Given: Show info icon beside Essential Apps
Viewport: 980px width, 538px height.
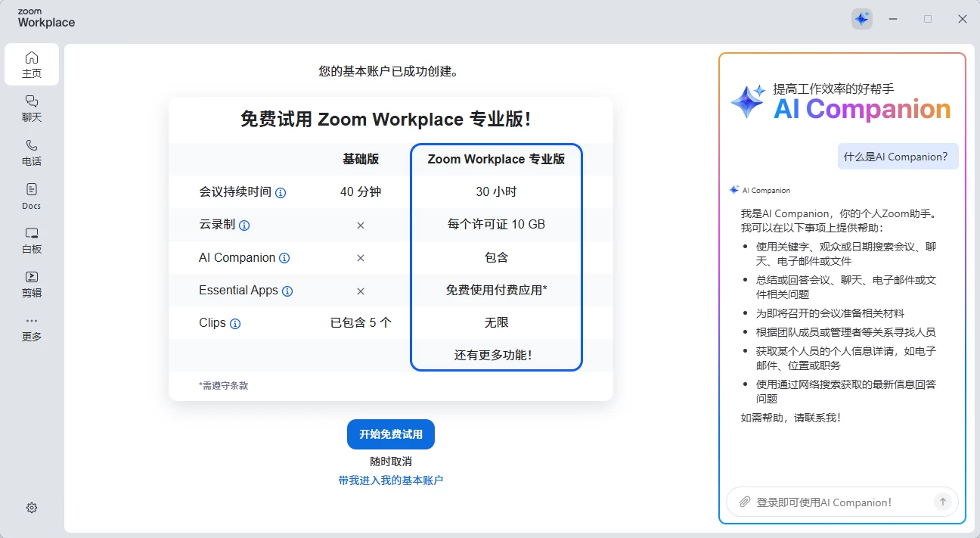Looking at the screenshot, I should pyautogui.click(x=287, y=291).
